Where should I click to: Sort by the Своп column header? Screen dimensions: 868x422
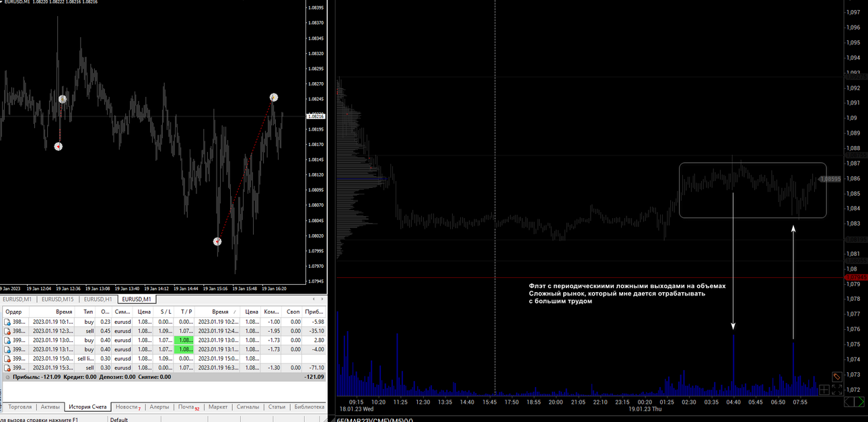293,312
